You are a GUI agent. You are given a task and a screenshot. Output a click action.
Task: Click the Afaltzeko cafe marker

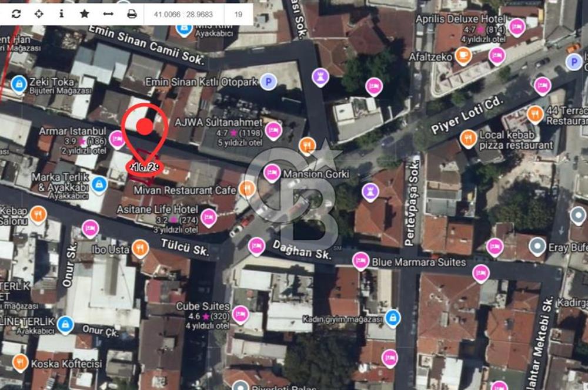point(463,56)
